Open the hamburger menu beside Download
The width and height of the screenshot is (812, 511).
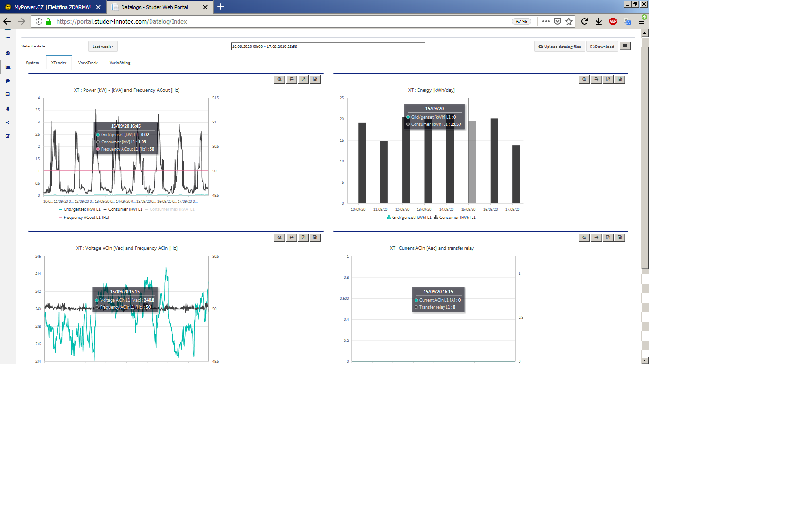coord(625,46)
